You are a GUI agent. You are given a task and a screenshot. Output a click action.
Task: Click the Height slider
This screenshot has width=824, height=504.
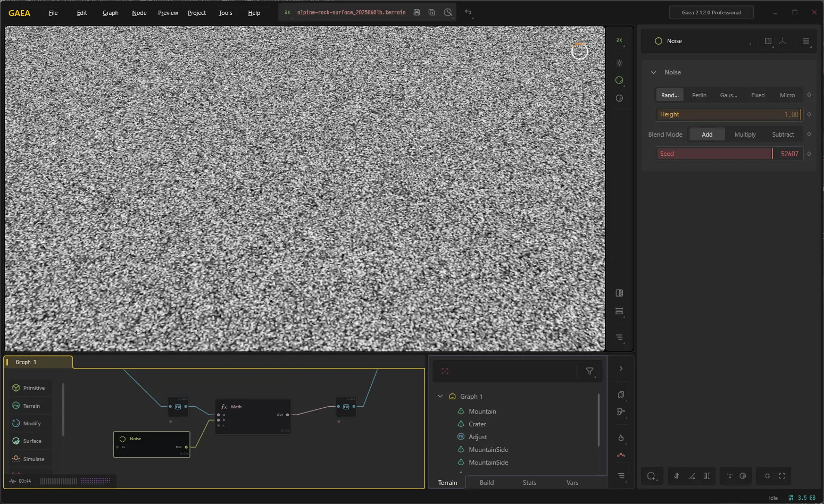click(729, 114)
